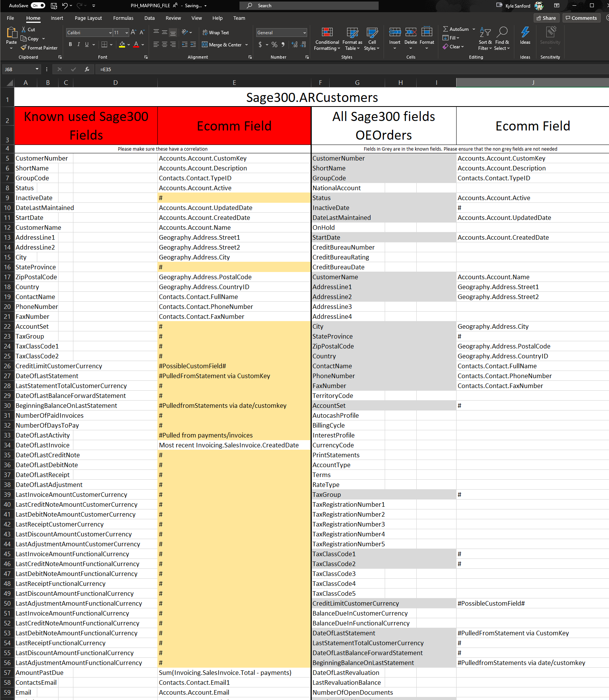This screenshot has height=700, width=609.
Task: Open the Comments button
Action: click(x=581, y=18)
